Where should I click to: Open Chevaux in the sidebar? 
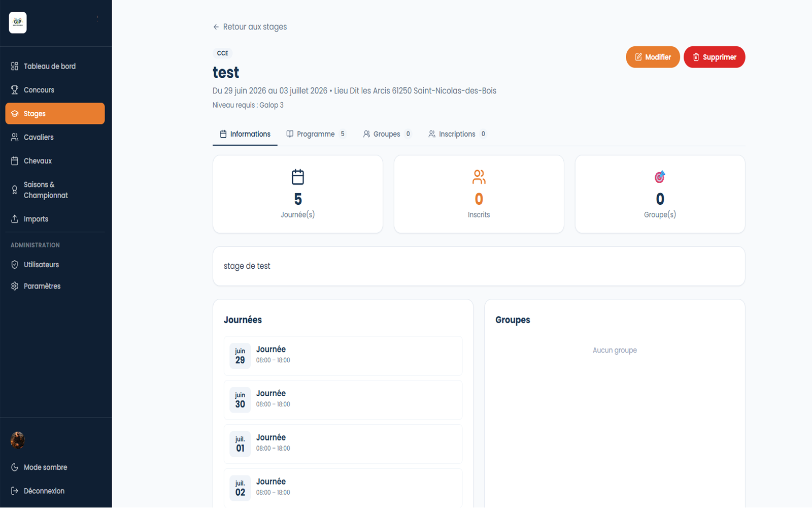[55, 161]
